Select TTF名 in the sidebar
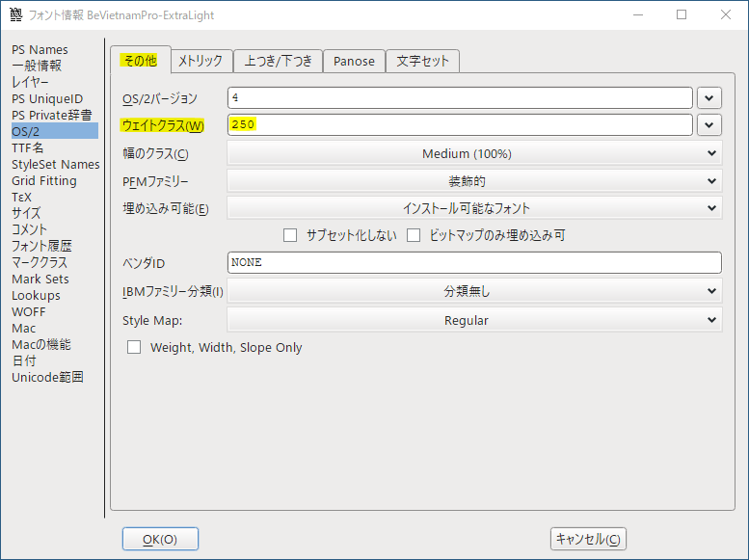The height and width of the screenshot is (560, 749). [x=28, y=148]
